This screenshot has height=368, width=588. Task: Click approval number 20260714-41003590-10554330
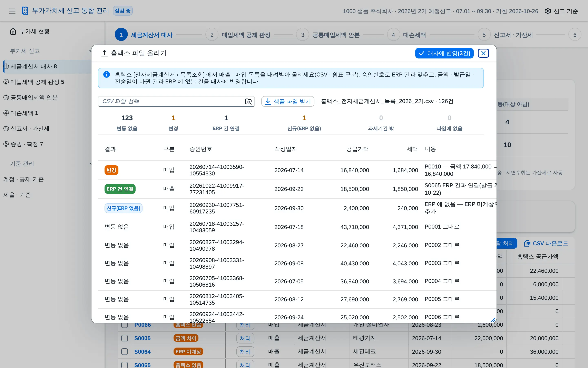(x=217, y=170)
